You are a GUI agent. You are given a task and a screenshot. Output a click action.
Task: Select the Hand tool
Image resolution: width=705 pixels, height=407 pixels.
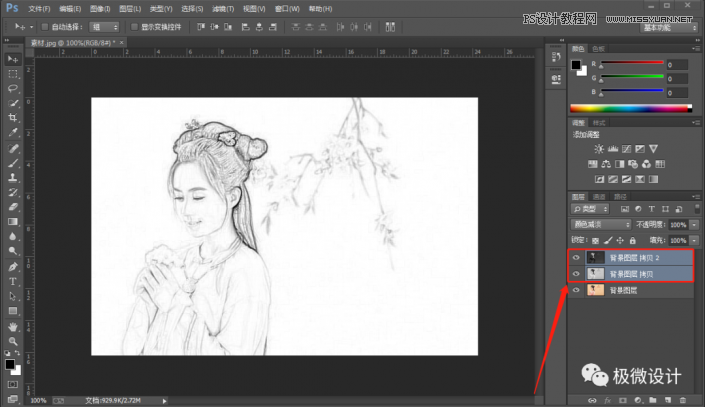(13, 326)
